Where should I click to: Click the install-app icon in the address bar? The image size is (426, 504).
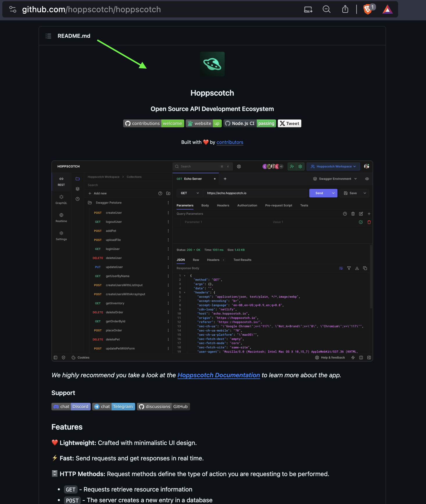[x=308, y=9]
